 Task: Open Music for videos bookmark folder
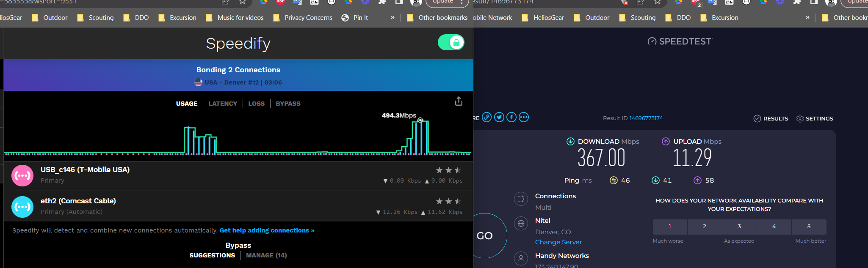coord(235,18)
